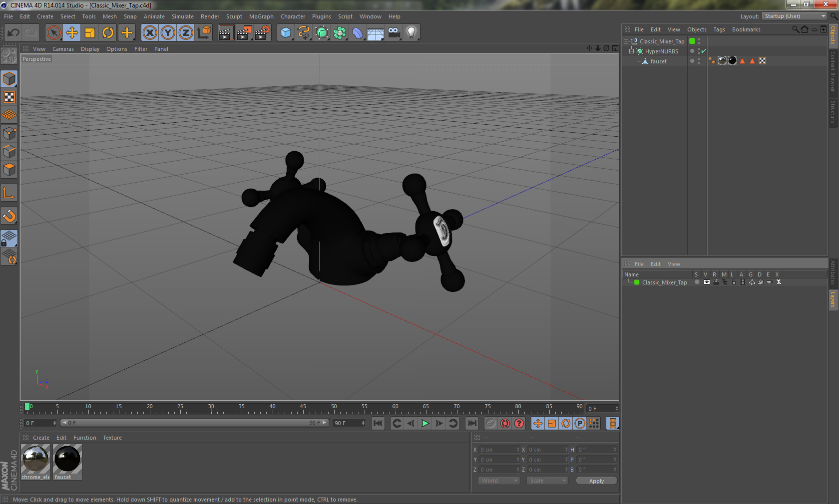Click the Array modeling objects icon

coord(340,33)
